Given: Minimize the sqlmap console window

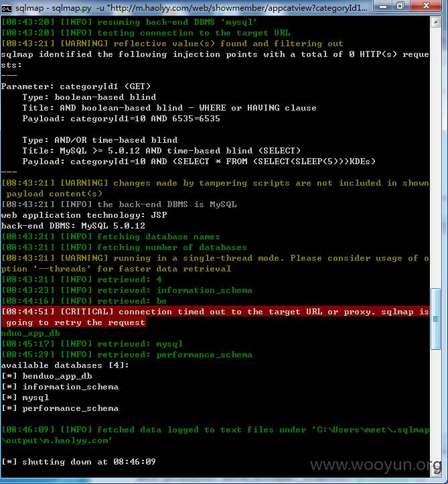Looking at the screenshot, I should [383, 6].
